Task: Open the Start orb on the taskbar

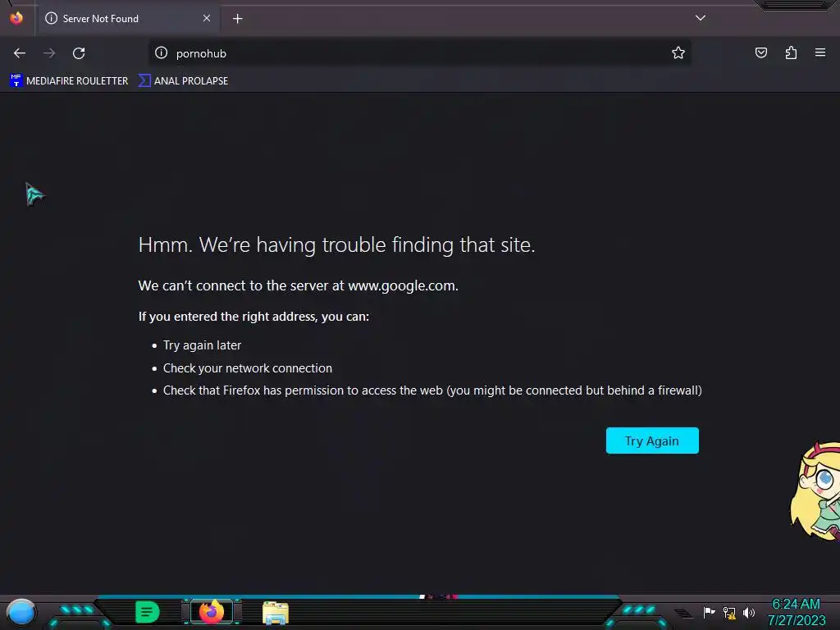Action: coord(21,612)
